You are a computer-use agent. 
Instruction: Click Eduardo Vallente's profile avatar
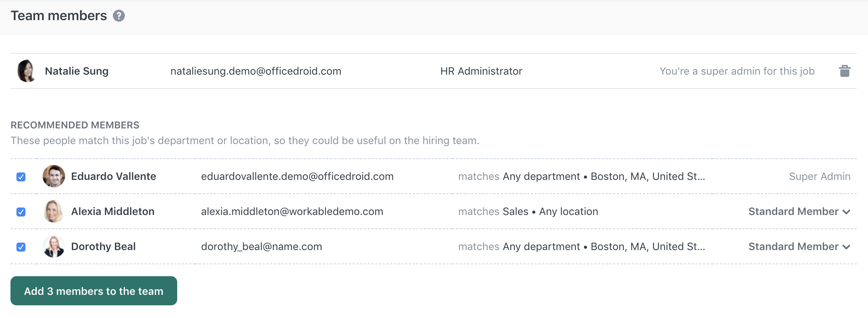[54, 176]
